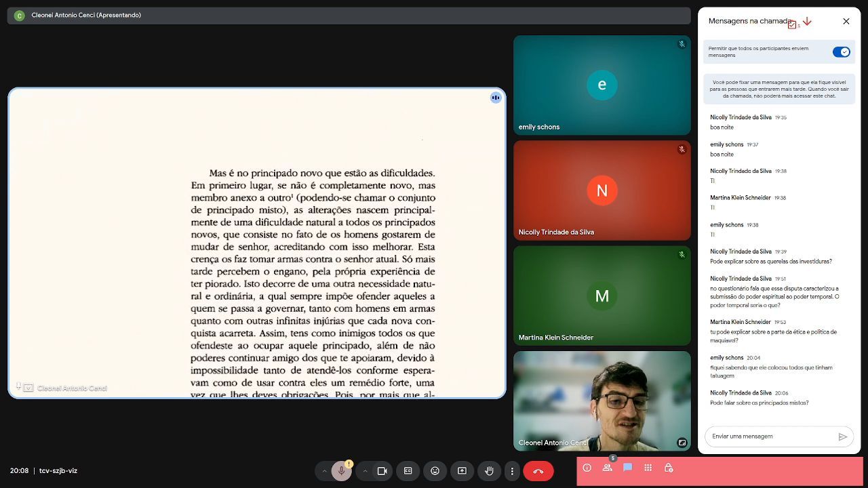Click message about "querelas das investiduras"
Viewport: 868px width, 488px height.
click(771, 262)
